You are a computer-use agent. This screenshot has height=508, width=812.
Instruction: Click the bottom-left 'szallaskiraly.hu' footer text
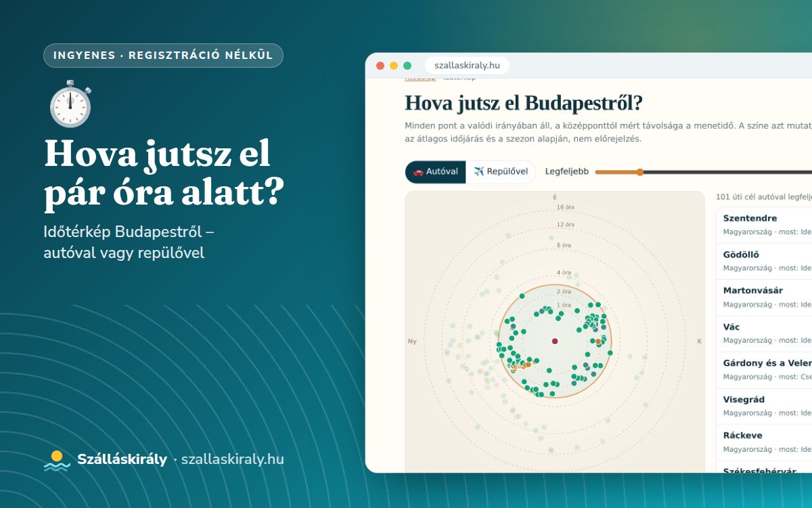tap(233, 459)
